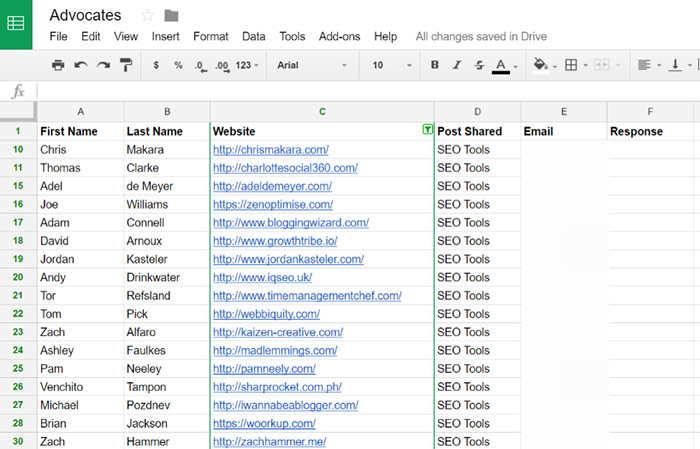Open the Arial font dropdown

312,65
